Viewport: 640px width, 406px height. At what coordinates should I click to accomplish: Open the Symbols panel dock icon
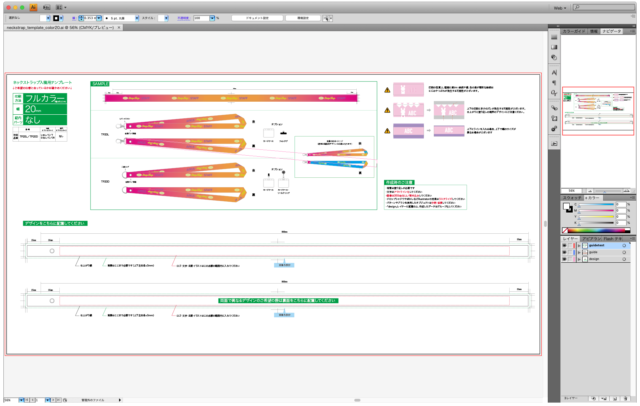[554, 108]
